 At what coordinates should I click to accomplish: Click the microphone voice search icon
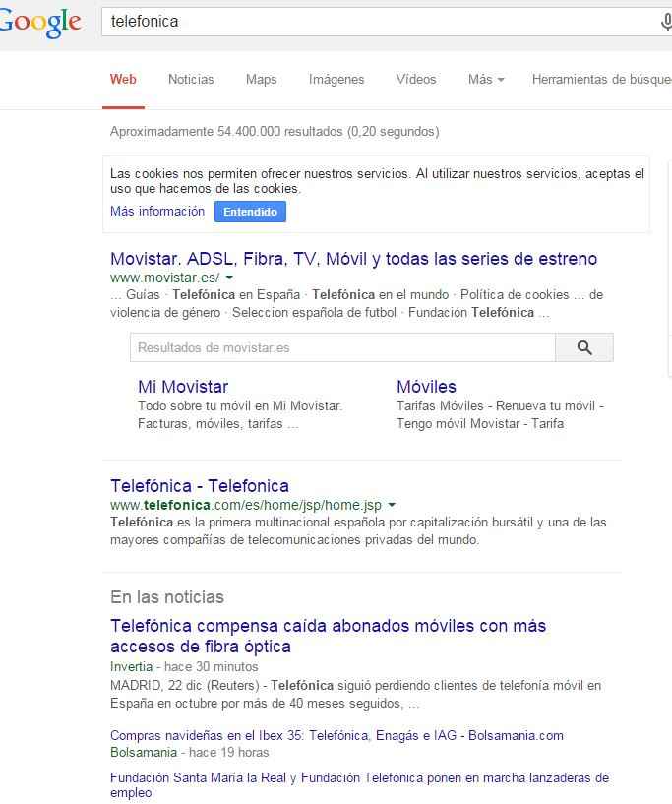point(666,22)
